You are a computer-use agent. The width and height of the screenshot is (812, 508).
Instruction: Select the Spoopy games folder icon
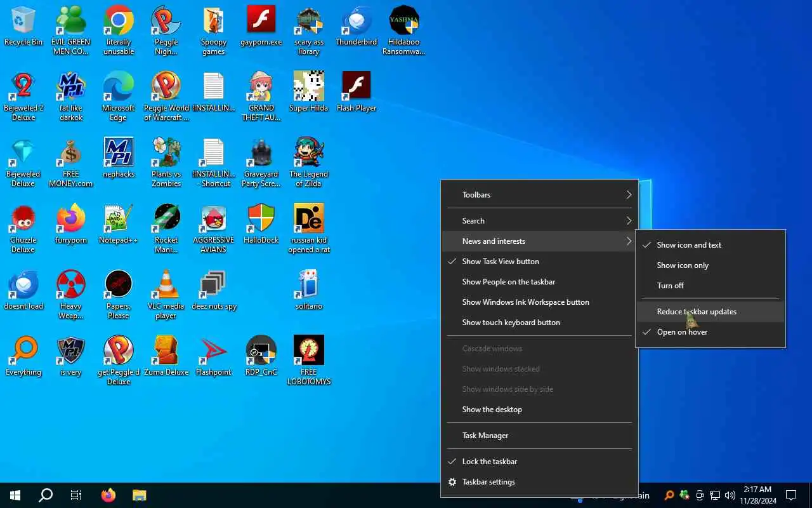coord(214,31)
